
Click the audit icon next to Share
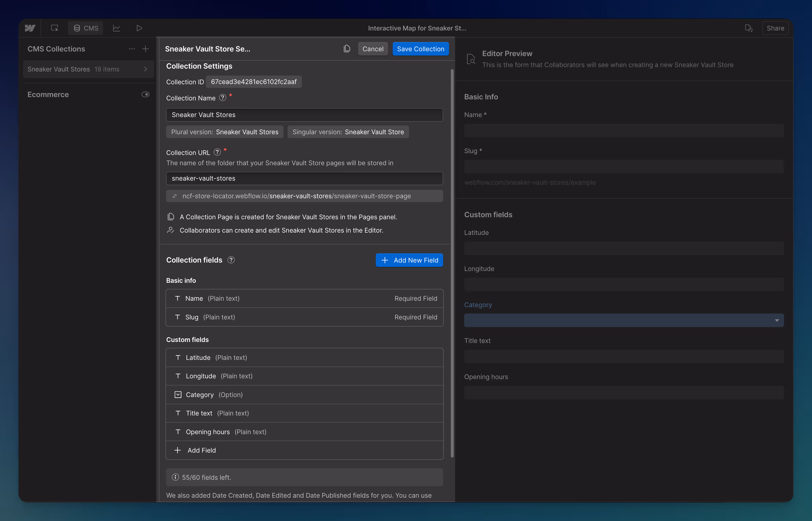click(x=748, y=28)
